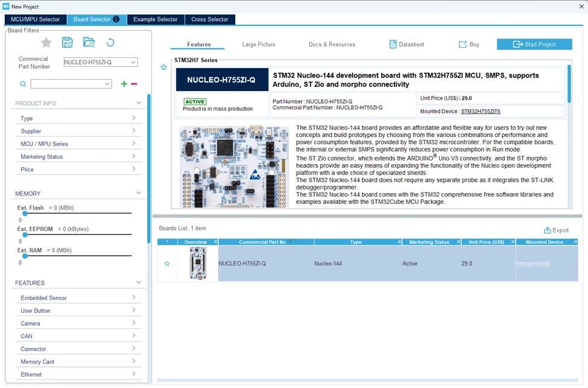Expand the Ethernet filter
Image resolution: width=588 pixels, height=388 pixels.
point(134,374)
